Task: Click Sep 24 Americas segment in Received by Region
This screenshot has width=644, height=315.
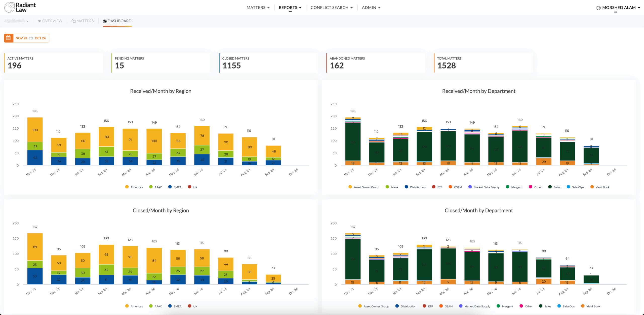Action: click(273, 151)
